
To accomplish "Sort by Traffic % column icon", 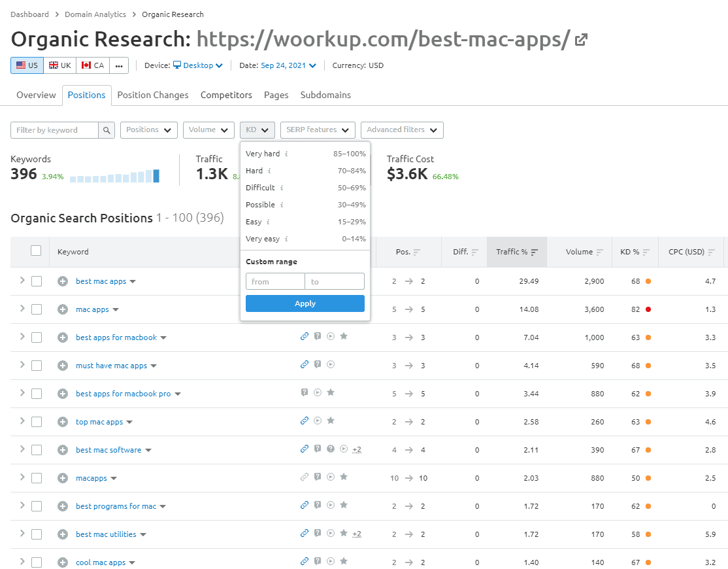I will 535,252.
